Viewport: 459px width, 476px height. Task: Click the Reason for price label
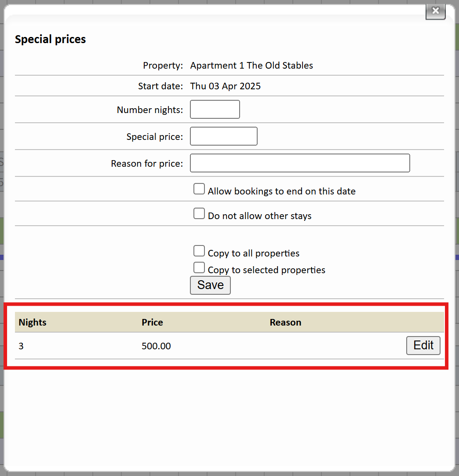click(x=147, y=164)
